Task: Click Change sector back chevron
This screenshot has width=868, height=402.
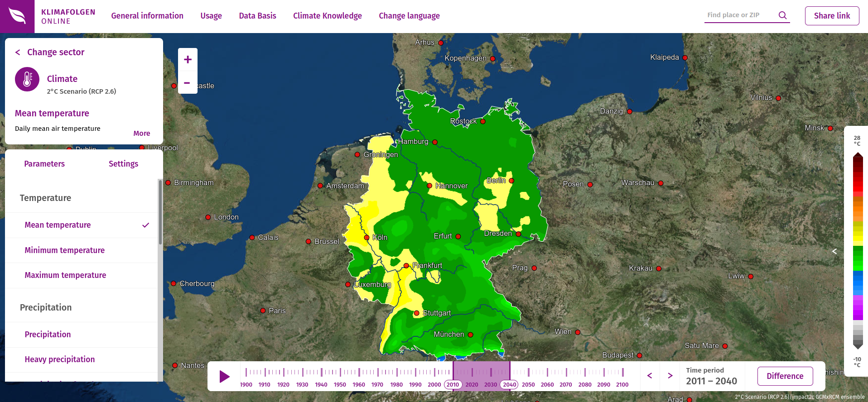Action: tap(18, 53)
